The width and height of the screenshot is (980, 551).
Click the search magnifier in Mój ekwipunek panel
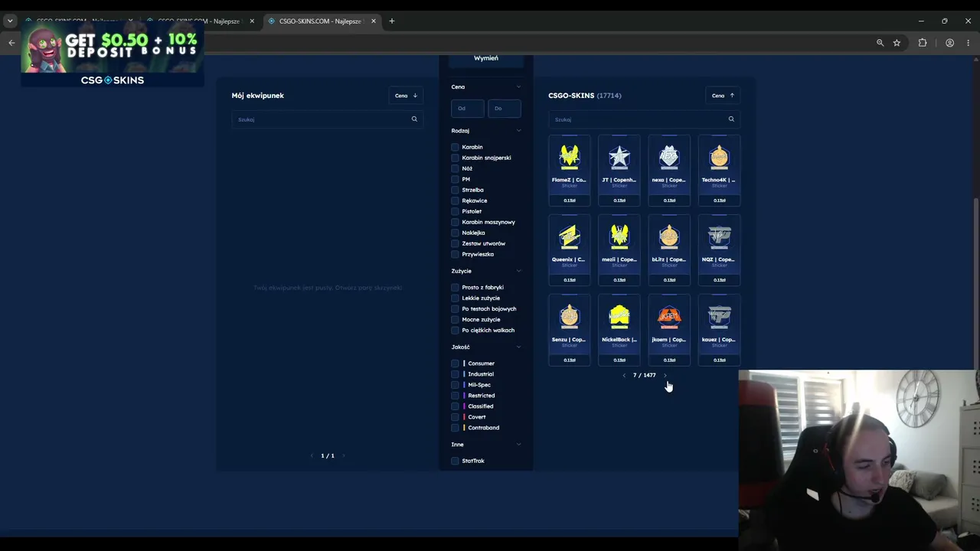pos(414,119)
